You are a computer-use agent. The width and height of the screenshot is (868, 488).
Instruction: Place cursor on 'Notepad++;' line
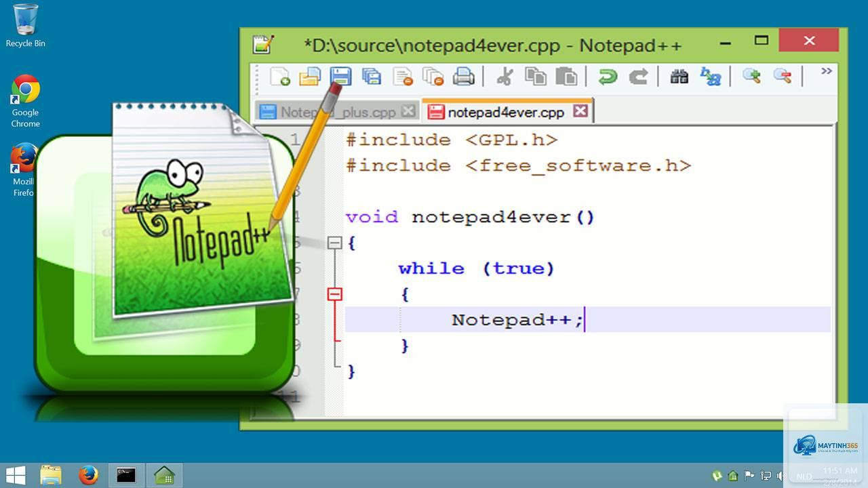coord(587,319)
